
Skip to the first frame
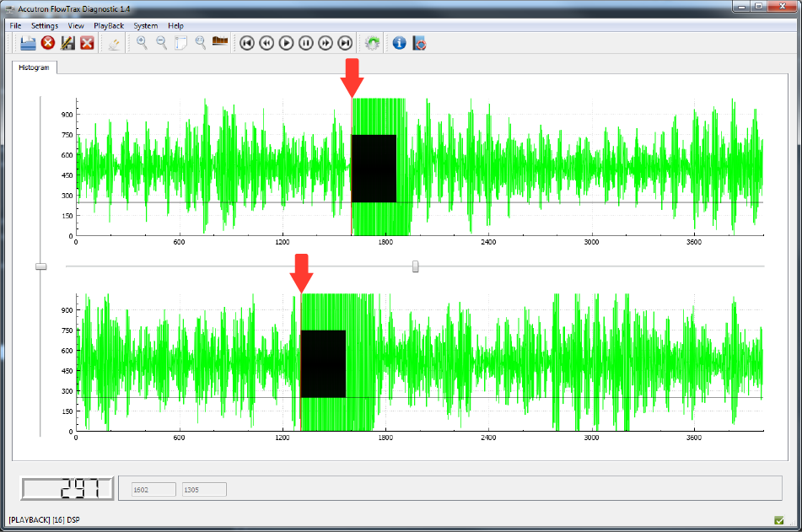click(x=247, y=43)
